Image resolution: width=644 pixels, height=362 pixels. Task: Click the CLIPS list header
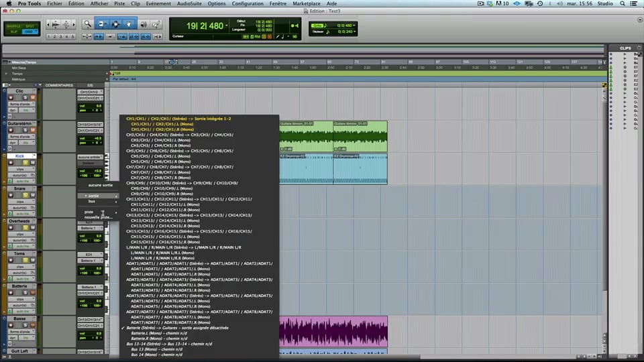[625, 48]
